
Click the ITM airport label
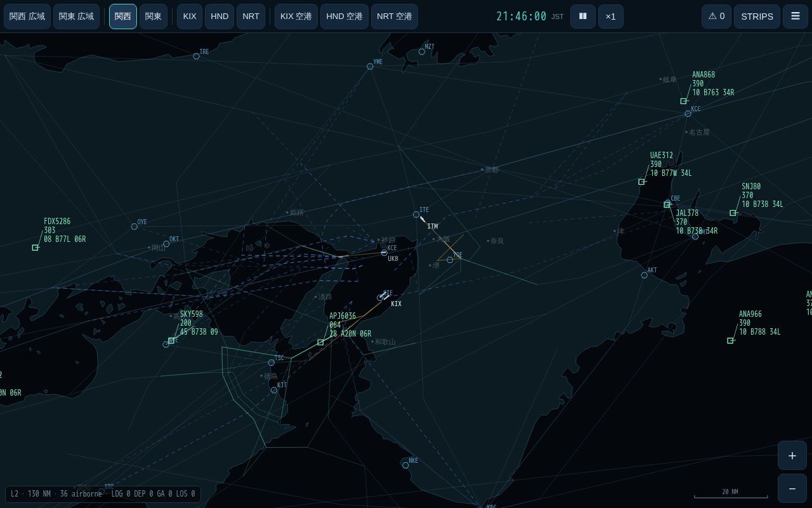433,227
